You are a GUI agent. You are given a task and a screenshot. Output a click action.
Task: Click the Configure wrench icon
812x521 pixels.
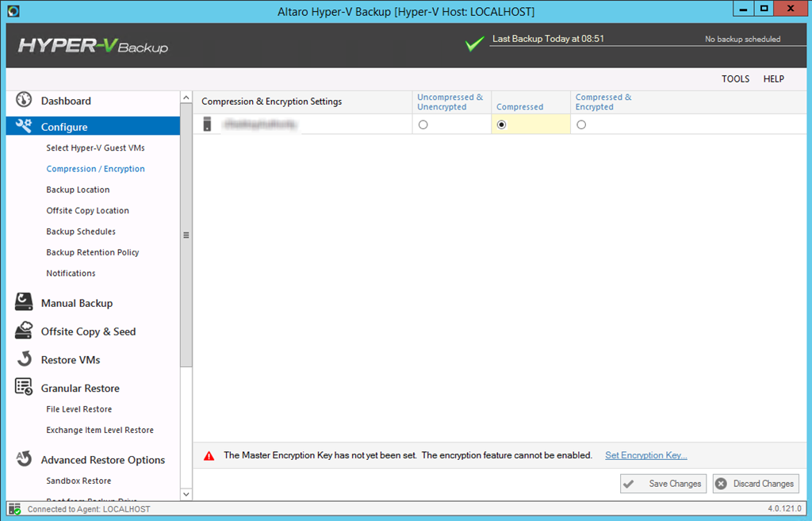23,125
